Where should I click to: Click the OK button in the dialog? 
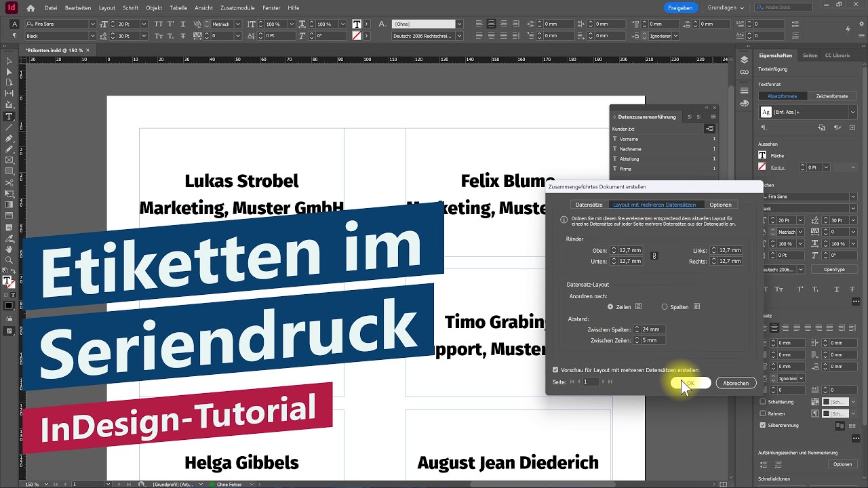point(690,383)
